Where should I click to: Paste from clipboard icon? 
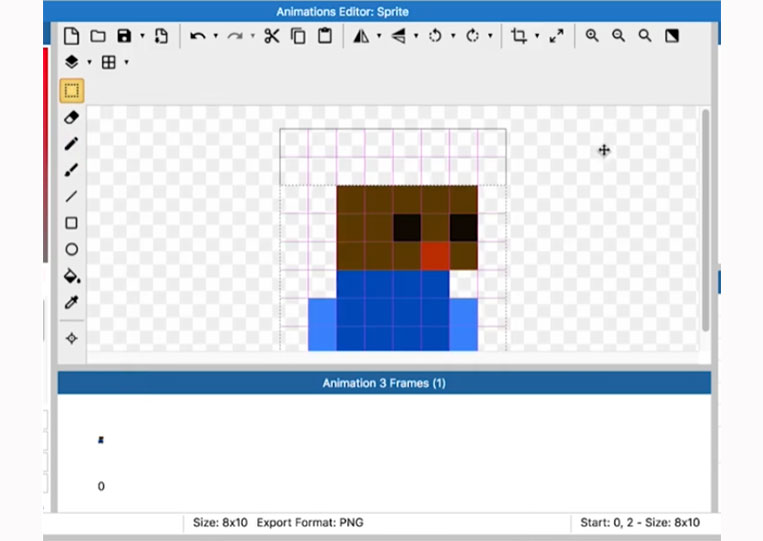point(325,36)
